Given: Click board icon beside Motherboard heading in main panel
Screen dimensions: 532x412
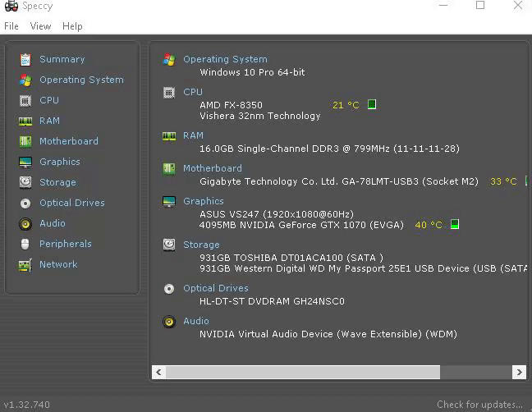Looking at the screenshot, I should pos(169,168).
